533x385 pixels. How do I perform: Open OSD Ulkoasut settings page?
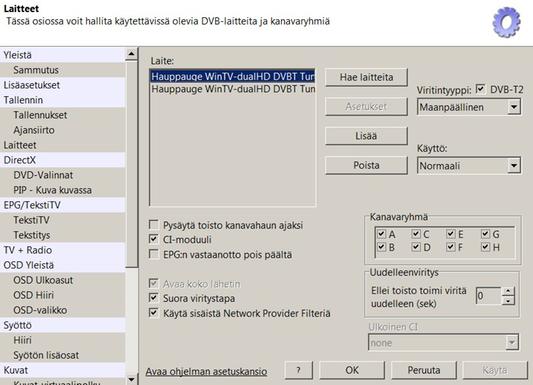[x=63, y=280]
